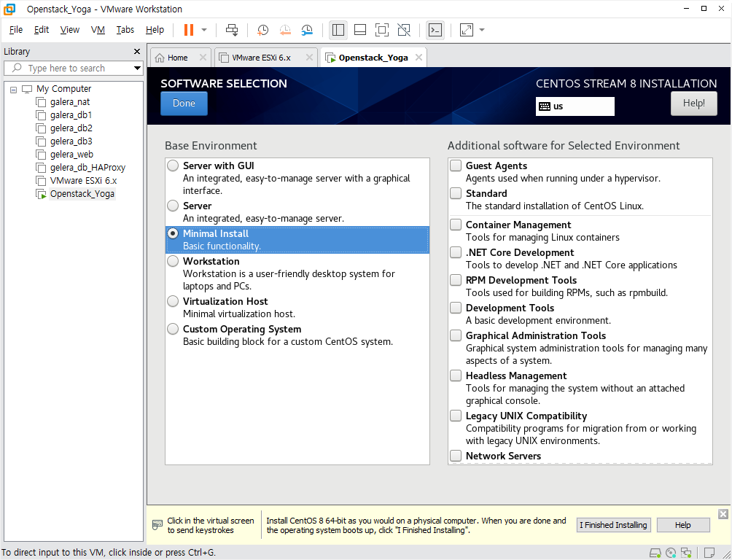Click the stretch guest display icon
Image resolution: width=732 pixels, height=560 pixels.
[467, 30]
